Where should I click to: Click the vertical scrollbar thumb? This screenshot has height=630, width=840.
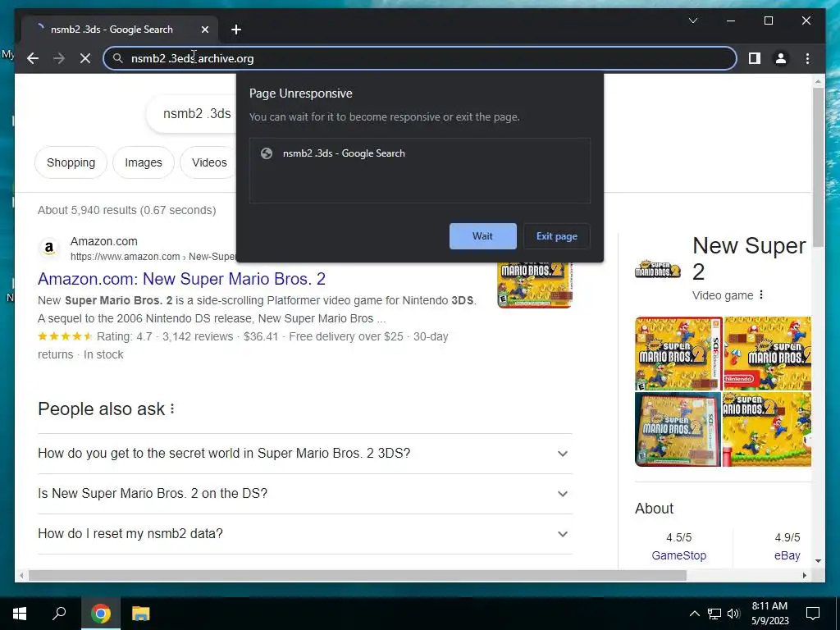click(818, 167)
